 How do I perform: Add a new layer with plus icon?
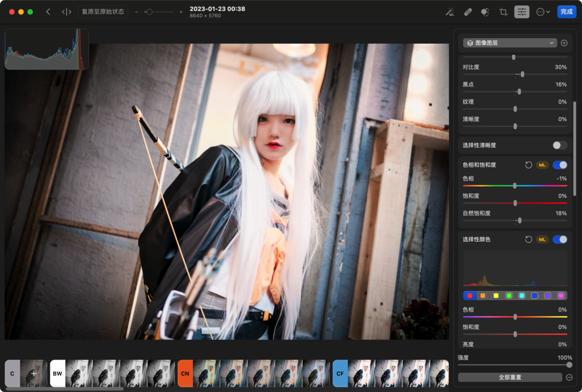(x=564, y=43)
